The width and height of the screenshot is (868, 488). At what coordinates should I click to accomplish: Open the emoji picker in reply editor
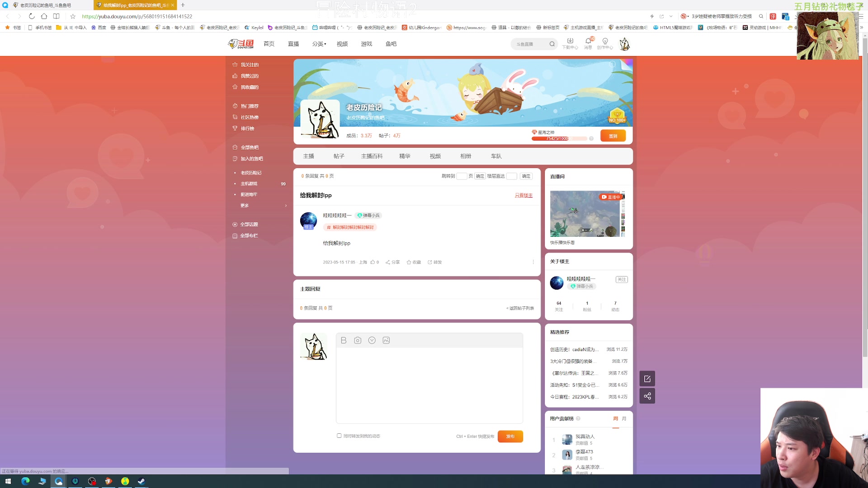click(x=372, y=340)
